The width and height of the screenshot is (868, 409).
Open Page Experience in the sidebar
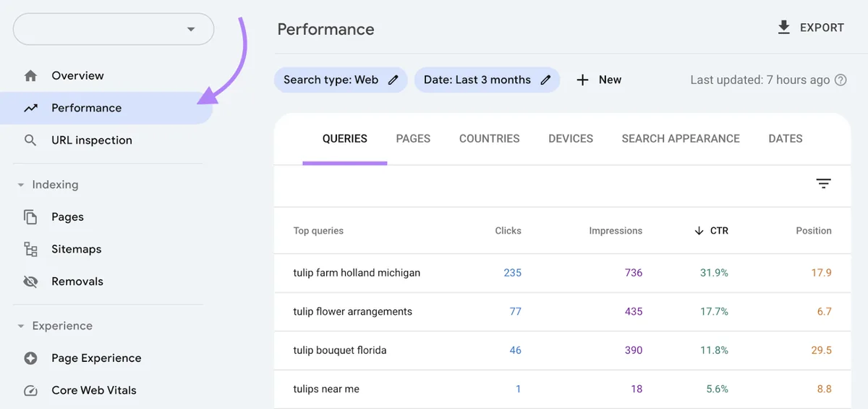[96, 358]
